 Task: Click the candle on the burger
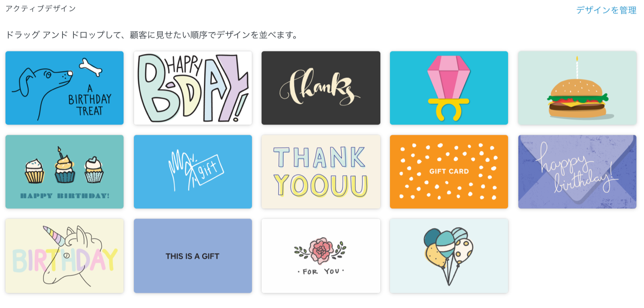click(577, 67)
